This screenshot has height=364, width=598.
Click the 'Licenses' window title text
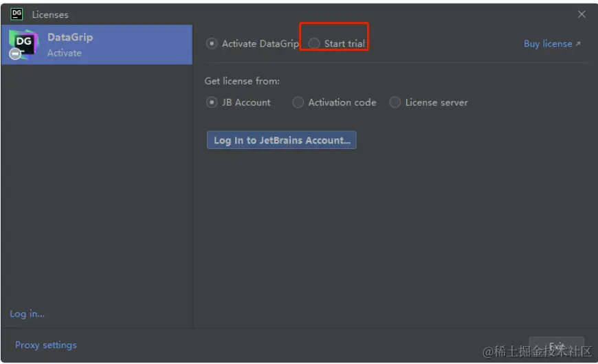(x=50, y=14)
